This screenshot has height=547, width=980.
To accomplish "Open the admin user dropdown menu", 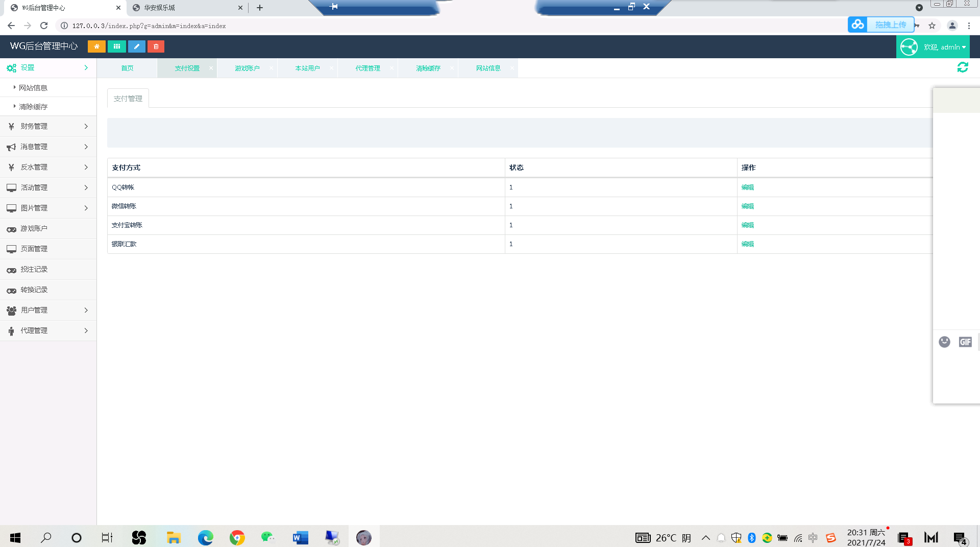I will coord(944,47).
